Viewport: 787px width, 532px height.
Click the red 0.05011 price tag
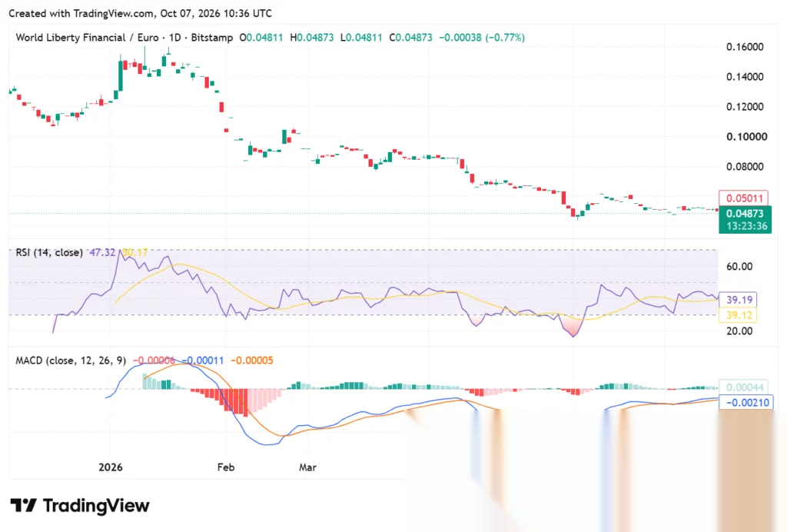pyautogui.click(x=744, y=198)
